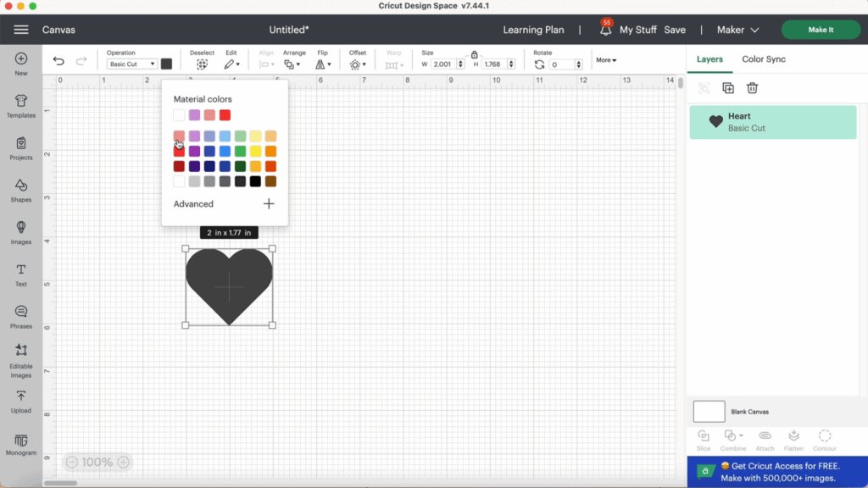Choose the black color swatch

pos(255,181)
